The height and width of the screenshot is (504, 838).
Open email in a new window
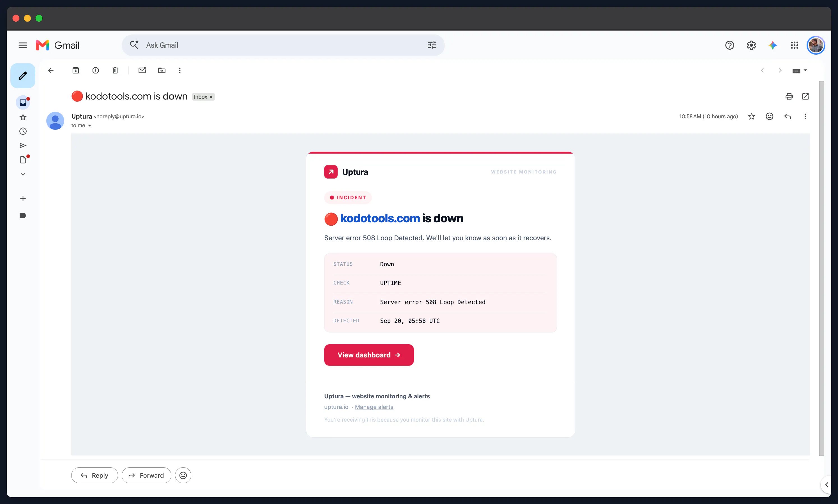coord(805,96)
